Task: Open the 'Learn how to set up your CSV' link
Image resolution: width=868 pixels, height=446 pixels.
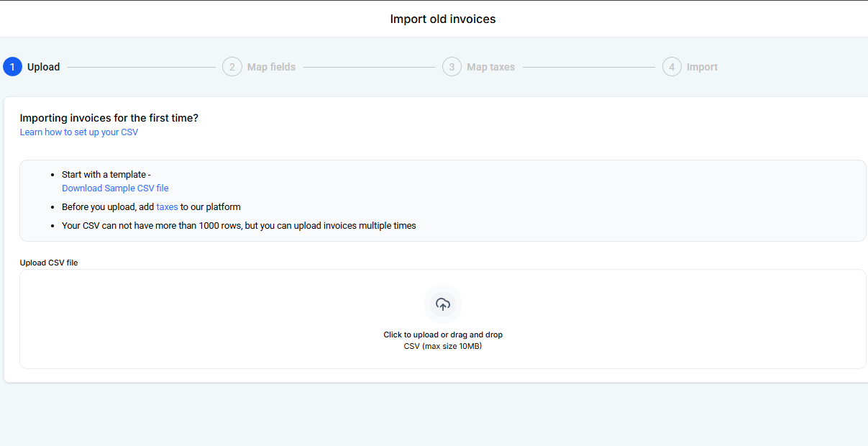Action: coord(79,132)
